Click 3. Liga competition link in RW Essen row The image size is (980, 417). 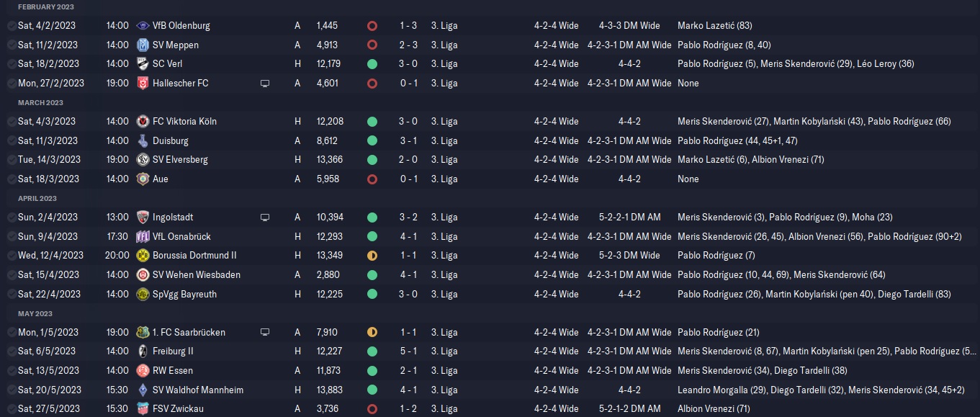pyautogui.click(x=444, y=370)
